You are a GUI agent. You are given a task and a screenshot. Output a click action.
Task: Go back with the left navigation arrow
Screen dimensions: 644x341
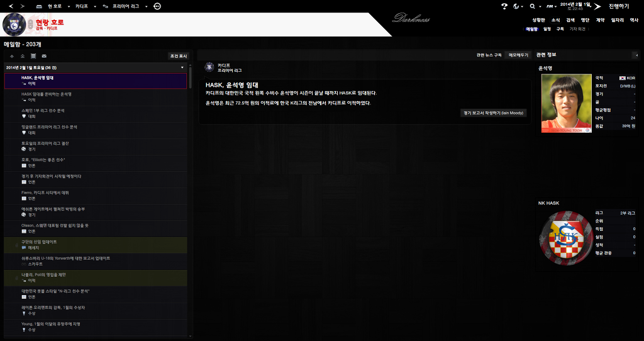click(11, 6)
